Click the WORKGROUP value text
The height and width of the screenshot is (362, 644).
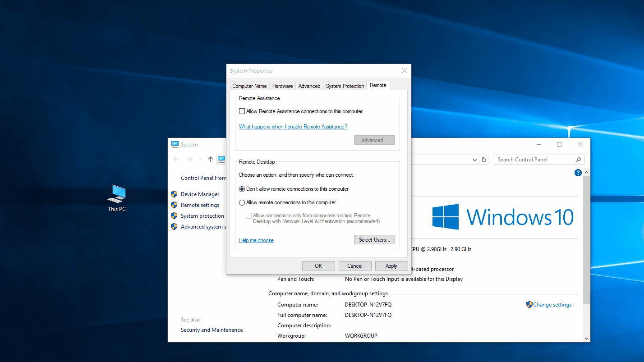(361, 336)
